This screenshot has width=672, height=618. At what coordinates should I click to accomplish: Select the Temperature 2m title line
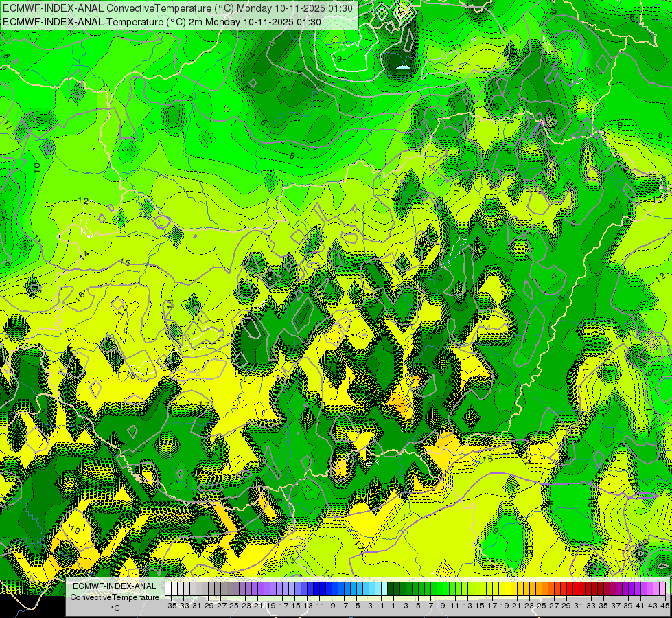click(x=162, y=22)
